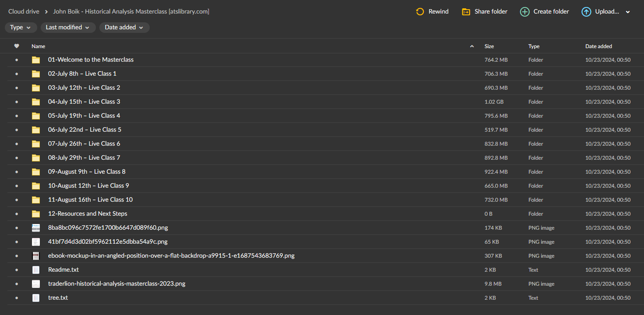Click the Share folder icon
This screenshot has height=315, width=644.
coord(466,12)
